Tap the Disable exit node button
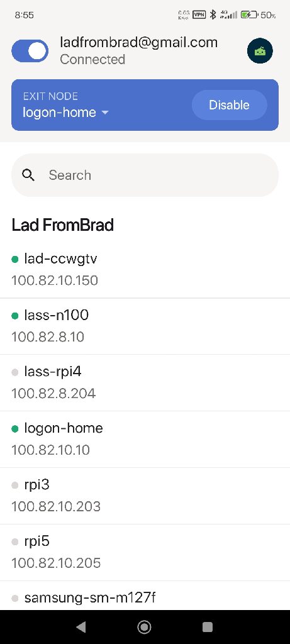Image resolution: width=290 pixels, height=644 pixels. pos(229,105)
